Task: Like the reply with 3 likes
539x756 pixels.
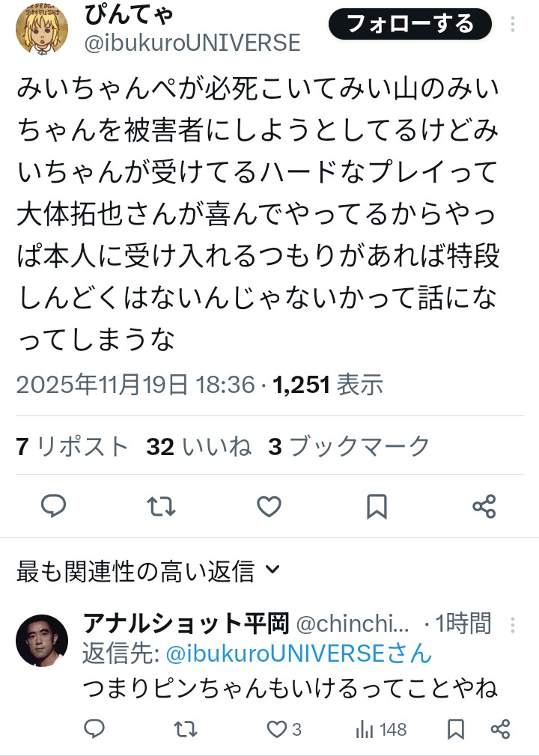Action: click(284, 729)
